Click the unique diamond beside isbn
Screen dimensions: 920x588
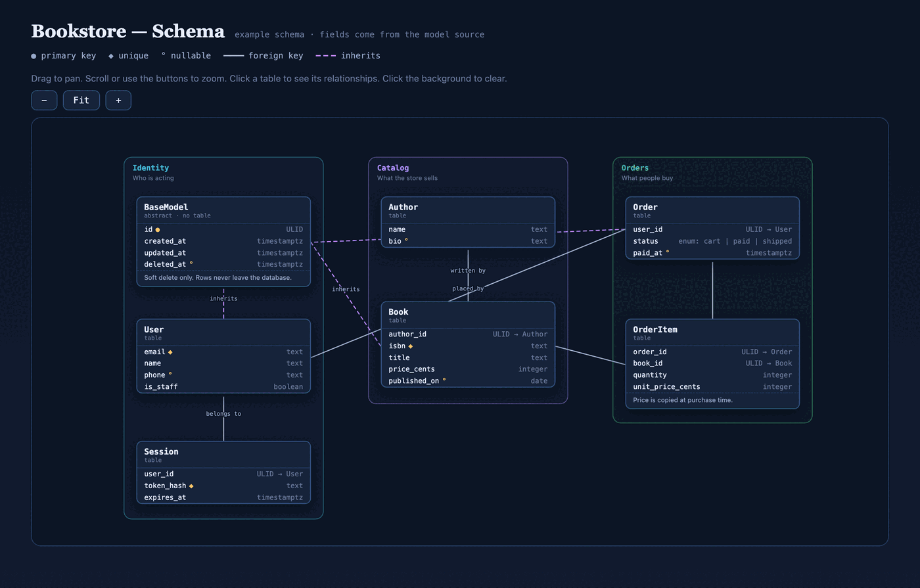click(x=411, y=346)
